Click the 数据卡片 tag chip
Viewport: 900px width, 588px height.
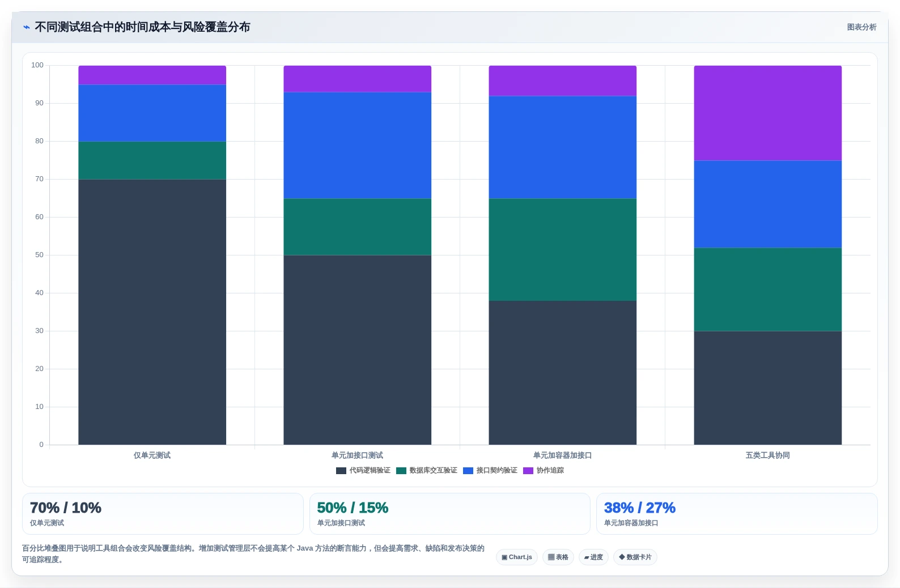point(635,557)
